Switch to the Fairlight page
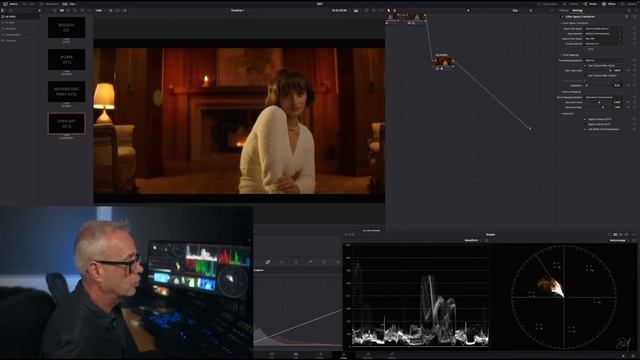Screen dimensions: 640x360 point(368,355)
